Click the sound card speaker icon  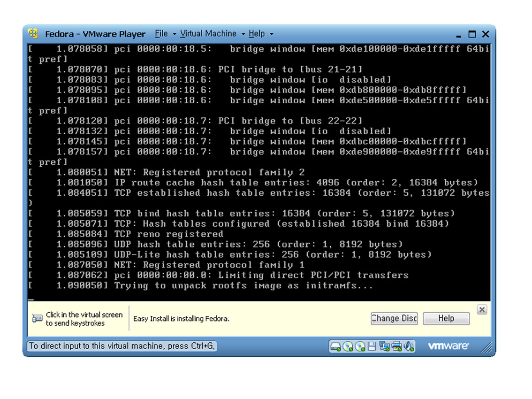click(409, 346)
